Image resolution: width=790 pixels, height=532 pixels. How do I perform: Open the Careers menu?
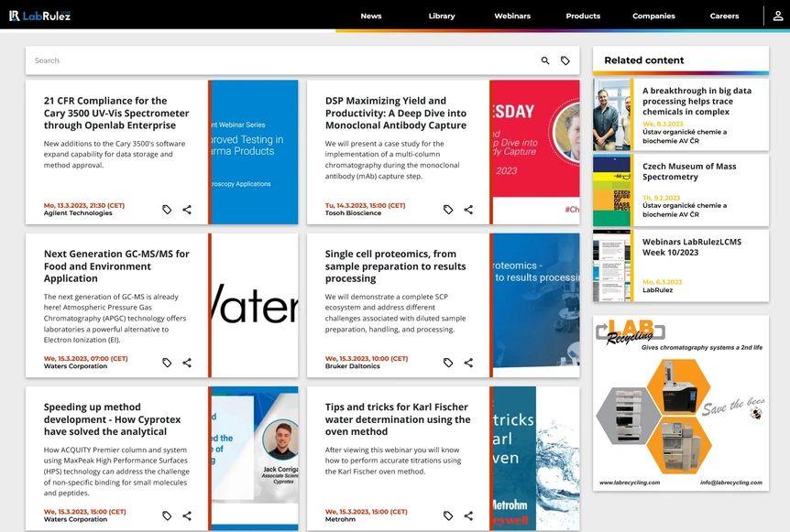pos(724,16)
